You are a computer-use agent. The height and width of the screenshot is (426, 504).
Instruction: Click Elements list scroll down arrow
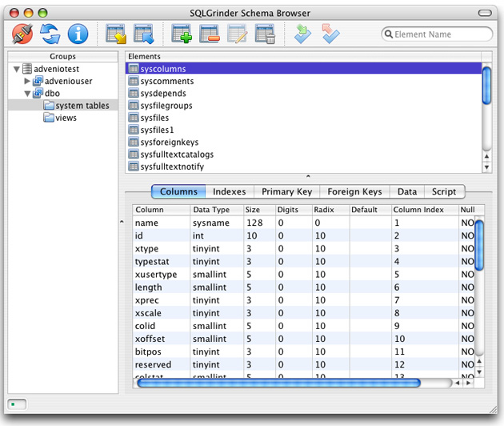[x=486, y=167]
